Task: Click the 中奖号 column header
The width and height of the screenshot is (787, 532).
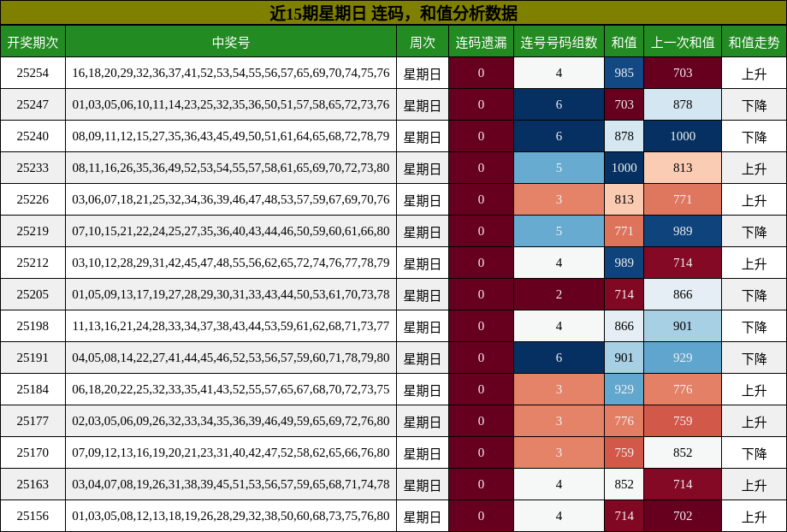Action: (x=231, y=42)
